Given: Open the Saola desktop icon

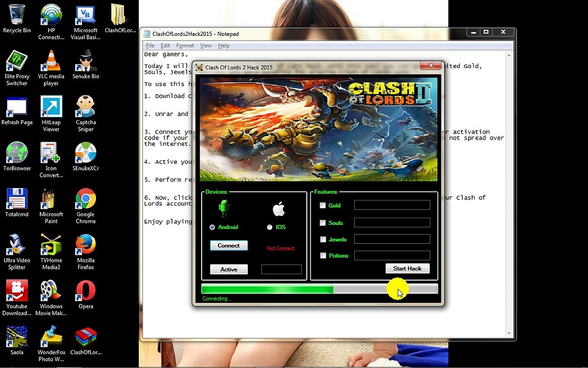Looking at the screenshot, I should coord(16,340).
